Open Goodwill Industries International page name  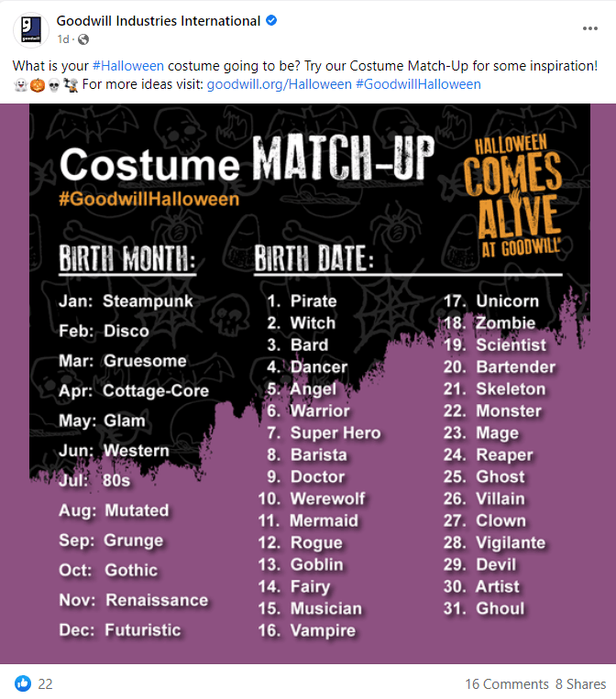[x=159, y=21]
